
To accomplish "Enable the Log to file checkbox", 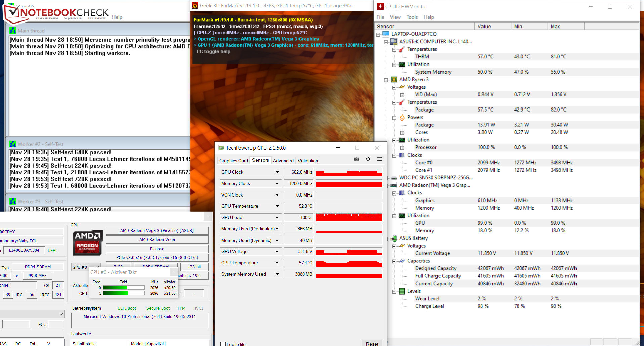I will pyautogui.click(x=223, y=344).
